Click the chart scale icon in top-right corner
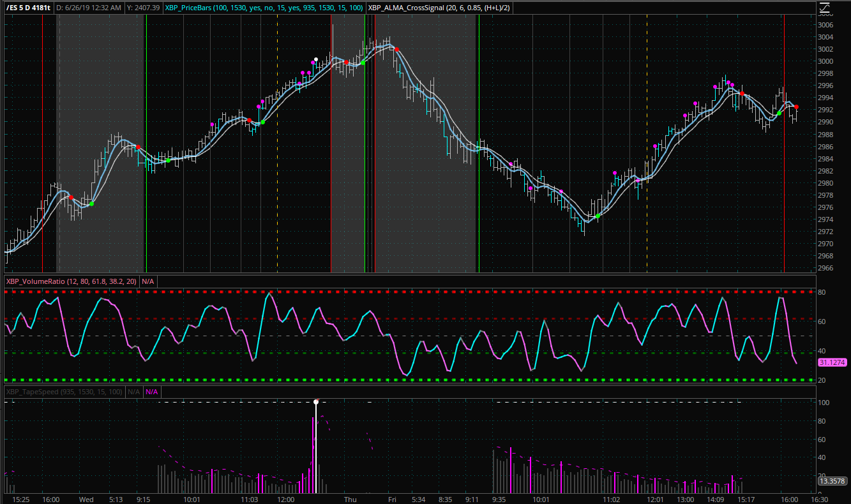 pyautogui.click(x=825, y=8)
